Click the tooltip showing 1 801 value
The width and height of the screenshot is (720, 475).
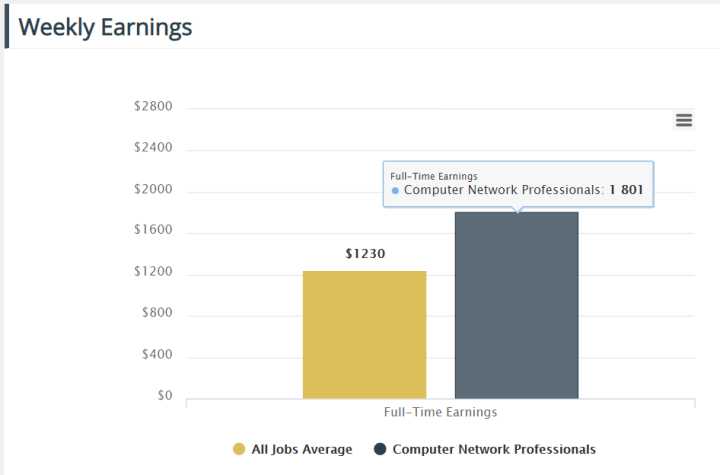tap(518, 184)
